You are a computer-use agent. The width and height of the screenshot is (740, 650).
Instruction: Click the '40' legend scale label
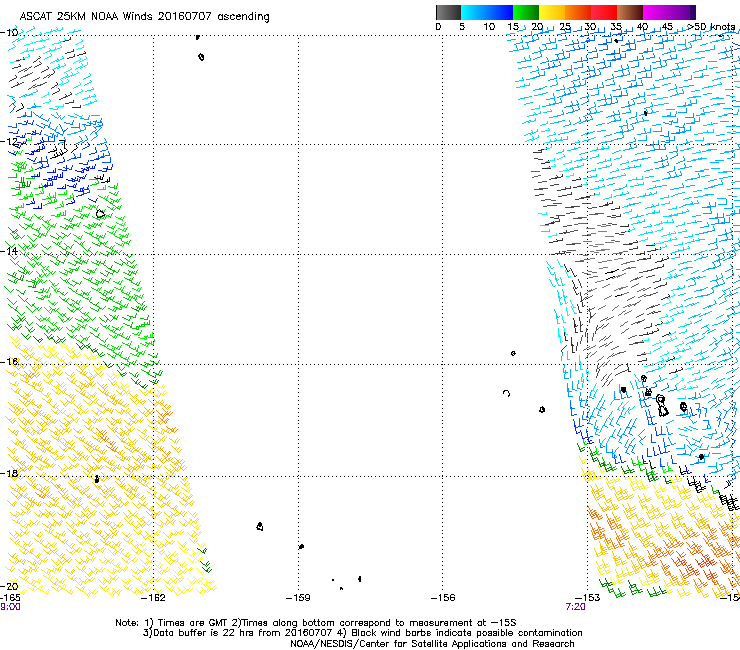[x=642, y=27]
